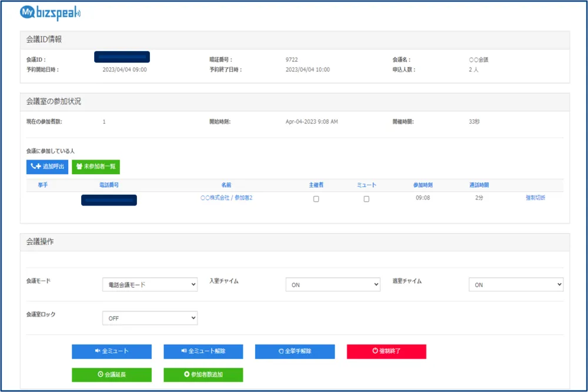Image resolution: width=588 pixels, height=392 pixels.
Task: Open the 未参加者一覧 list
Action: [96, 167]
